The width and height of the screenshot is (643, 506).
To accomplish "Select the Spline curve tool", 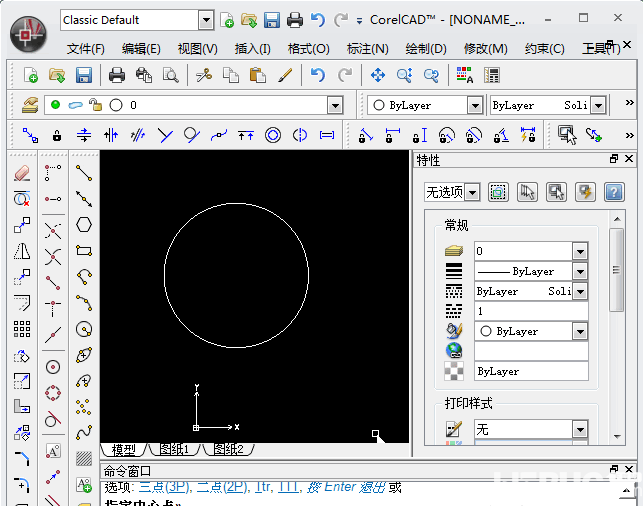I will tap(84, 433).
